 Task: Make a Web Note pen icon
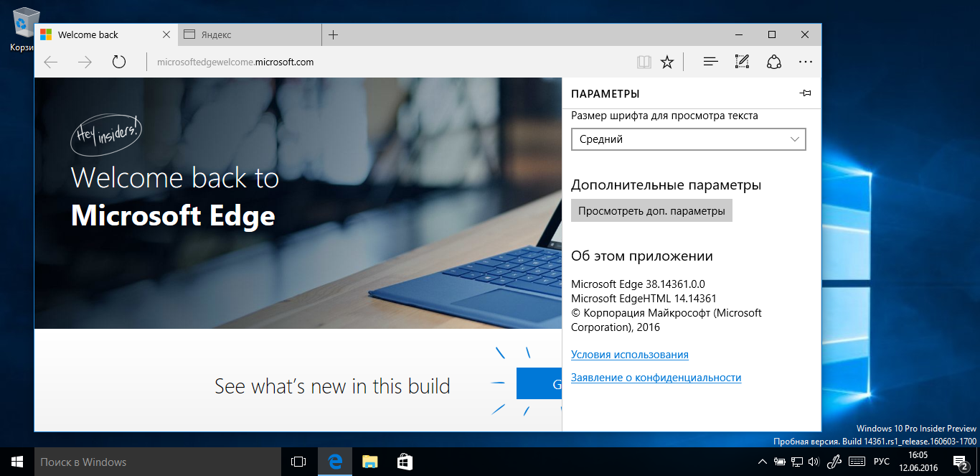[743, 62]
